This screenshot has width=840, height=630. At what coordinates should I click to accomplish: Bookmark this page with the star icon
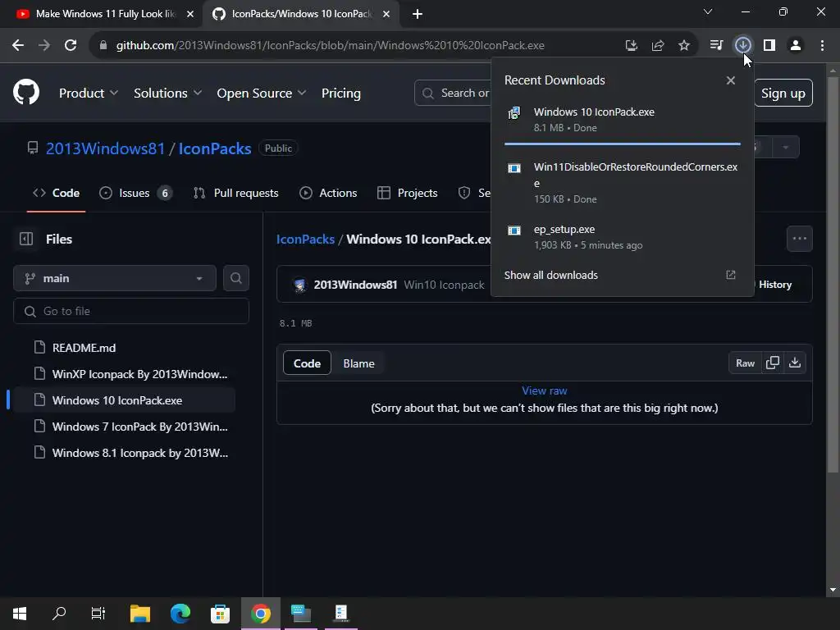[x=684, y=46]
